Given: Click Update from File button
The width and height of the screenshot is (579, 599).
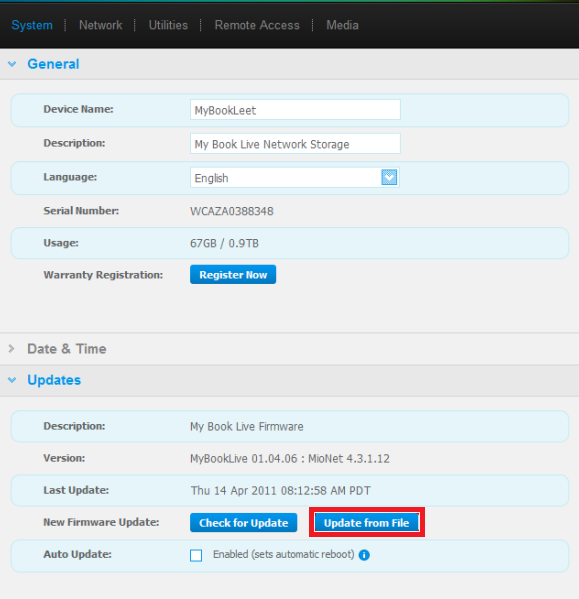Looking at the screenshot, I should (367, 523).
